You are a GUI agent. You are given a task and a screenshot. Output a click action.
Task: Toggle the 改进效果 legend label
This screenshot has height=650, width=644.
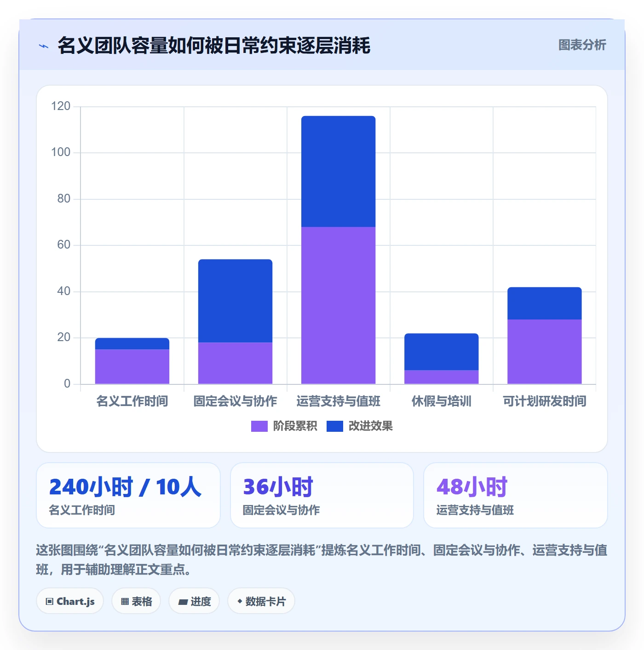pos(370,426)
